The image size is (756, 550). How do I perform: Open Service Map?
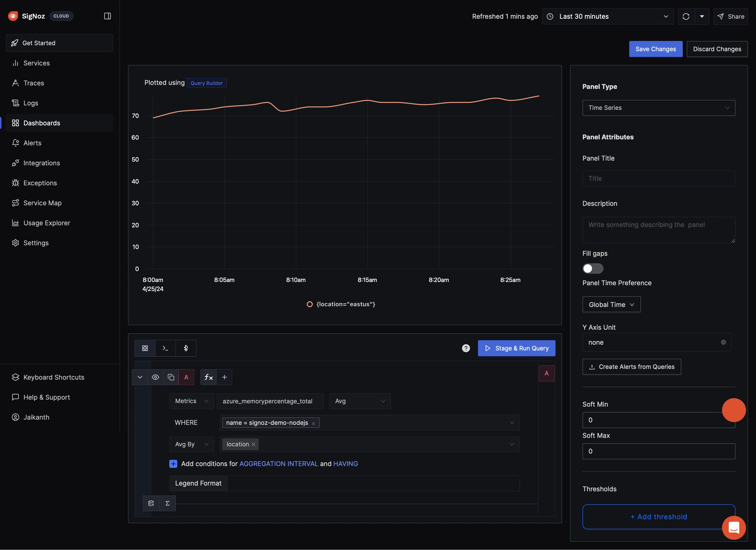tap(59, 203)
